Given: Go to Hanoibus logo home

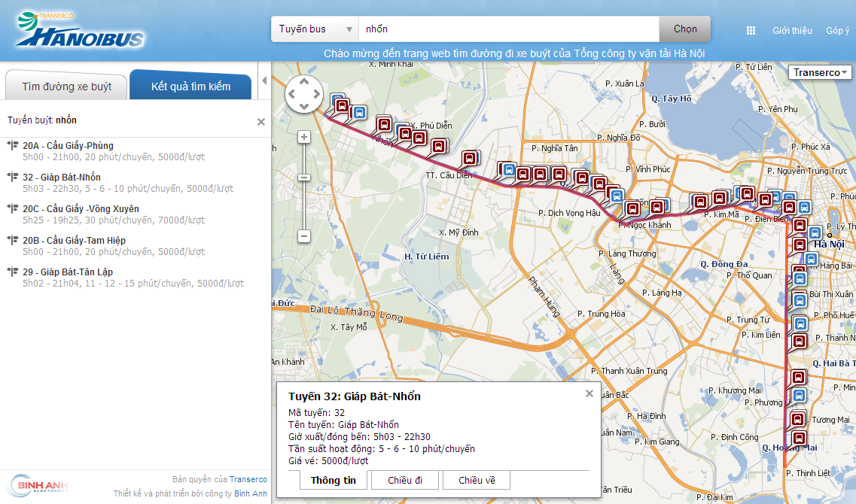Looking at the screenshot, I should pos(81,30).
